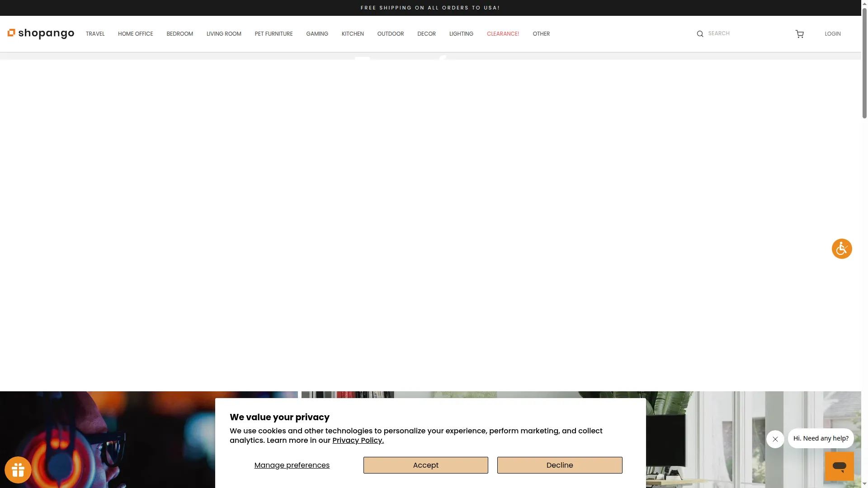The image size is (868, 488).
Task: Click into the Search input field
Action: pos(741,33)
